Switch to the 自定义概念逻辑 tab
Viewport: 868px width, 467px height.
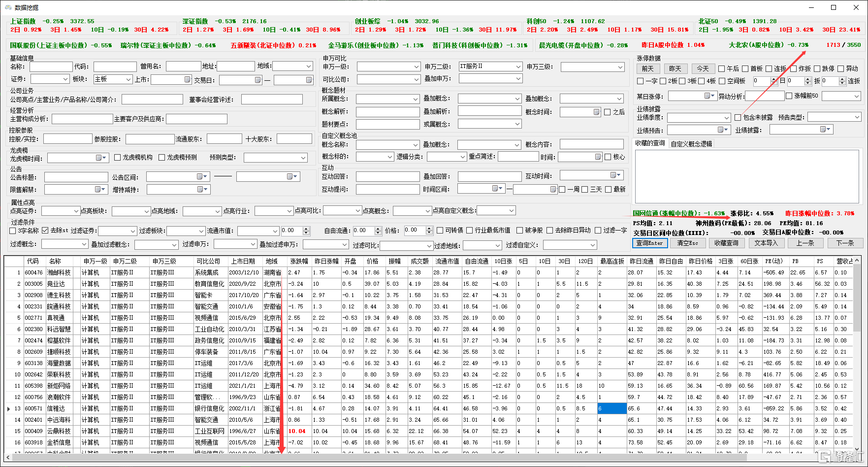click(x=692, y=144)
